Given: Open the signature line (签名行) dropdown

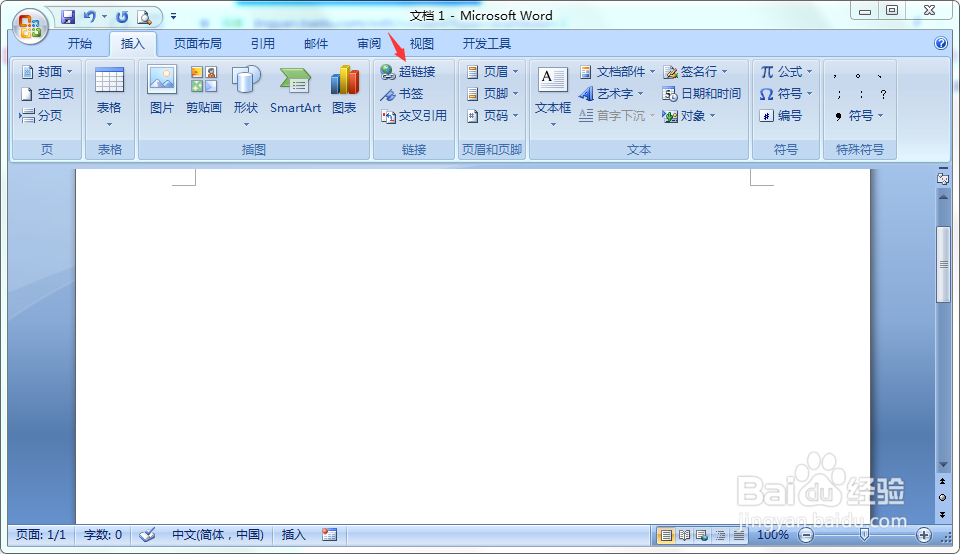Looking at the screenshot, I should point(696,72).
